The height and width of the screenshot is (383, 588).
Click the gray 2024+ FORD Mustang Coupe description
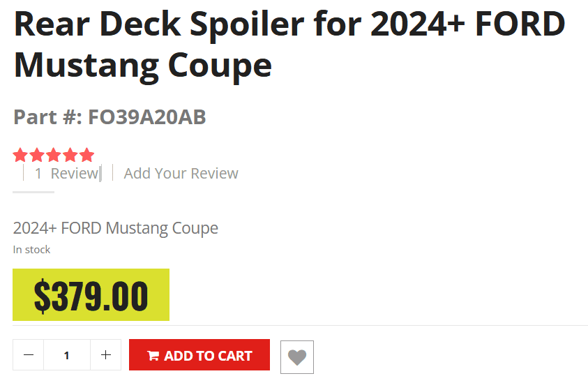pyautogui.click(x=116, y=228)
